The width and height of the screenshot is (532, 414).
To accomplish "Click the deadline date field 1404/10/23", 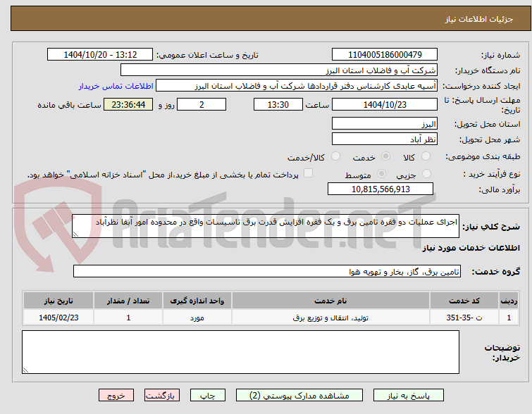I will click(385, 104).
